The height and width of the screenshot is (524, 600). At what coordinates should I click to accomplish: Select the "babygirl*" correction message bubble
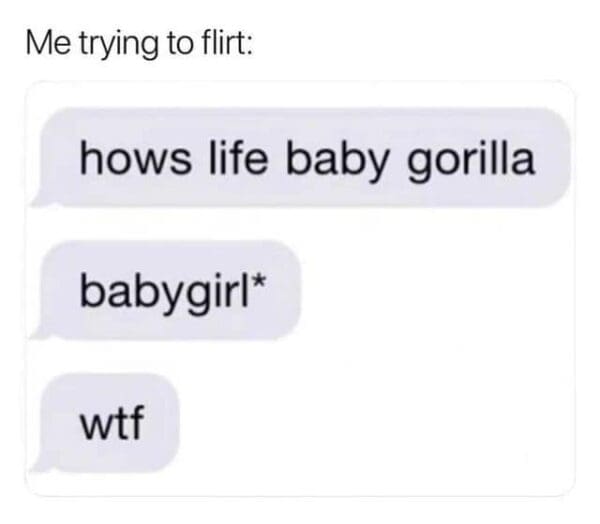167,290
